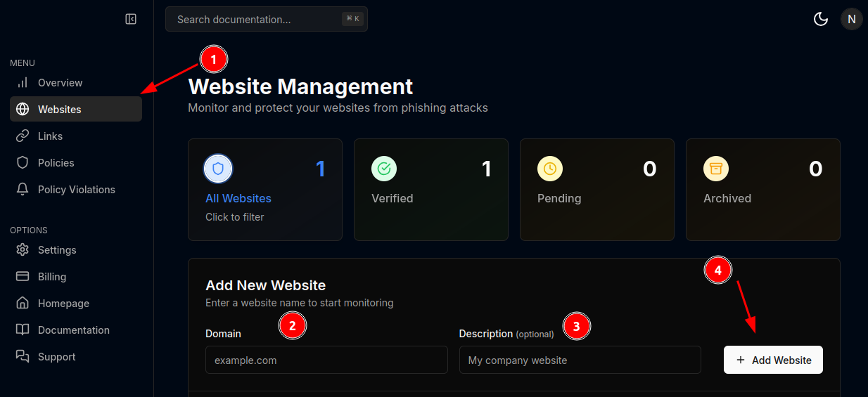This screenshot has height=397, width=868.
Task: Click the Pending count 0
Action: coord(650,169)
